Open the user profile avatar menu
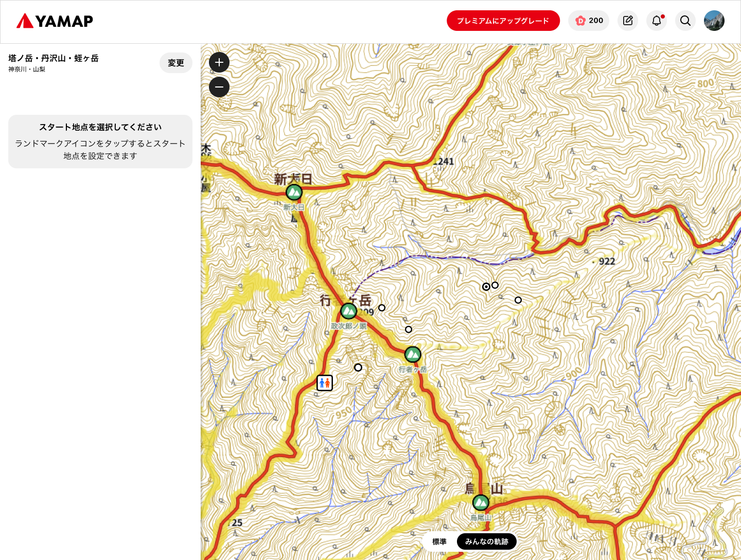Screen dimensions: 741x560 (x=714, y=21)
